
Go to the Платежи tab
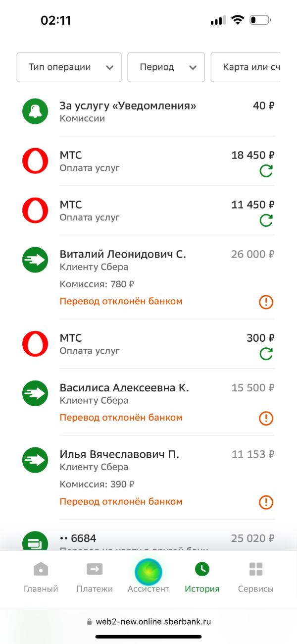[95, 577]
